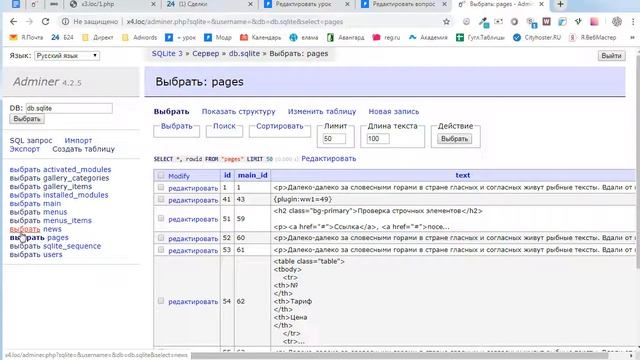Click the browser address bar
The height and width of the screenshot is (360, 640).
click(x=253, y=22)
